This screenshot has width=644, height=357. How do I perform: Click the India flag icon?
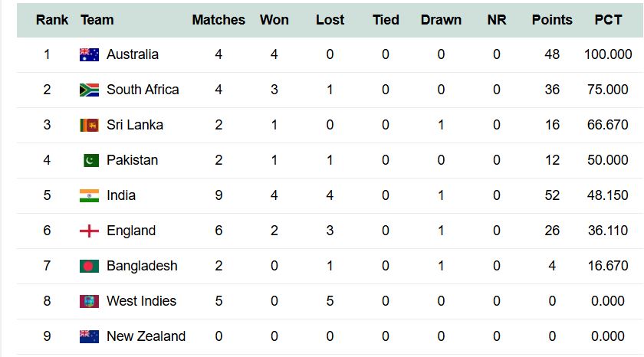pyautogui.click(x=89, y=195)
